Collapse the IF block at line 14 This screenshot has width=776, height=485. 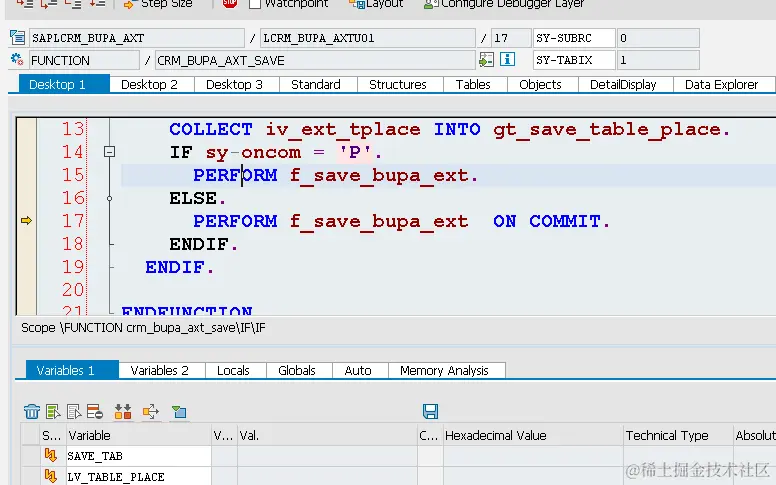pos(109,152)
